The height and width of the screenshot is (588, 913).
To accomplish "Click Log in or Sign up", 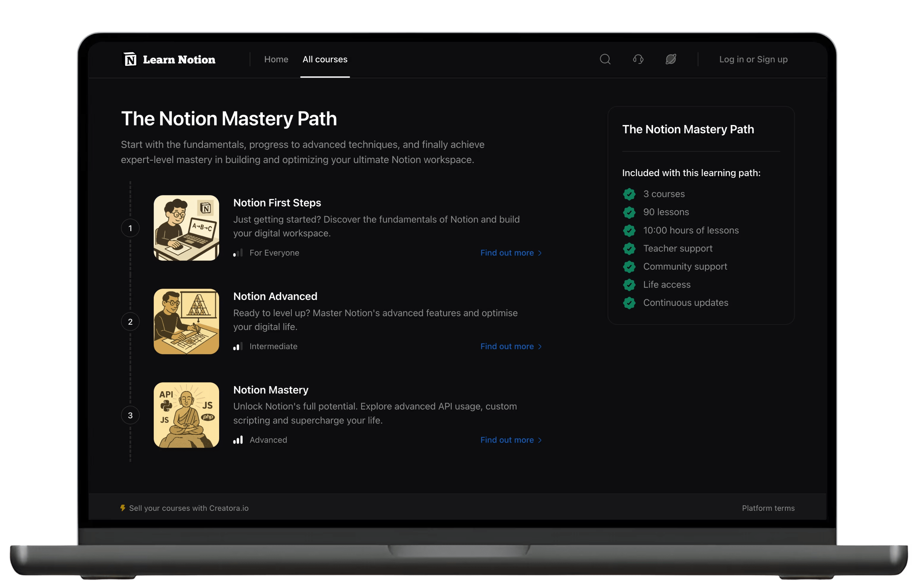I will 754,59.
